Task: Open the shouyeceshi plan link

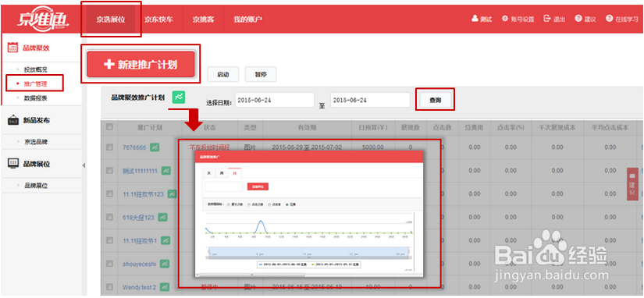Action: (140, 264)
